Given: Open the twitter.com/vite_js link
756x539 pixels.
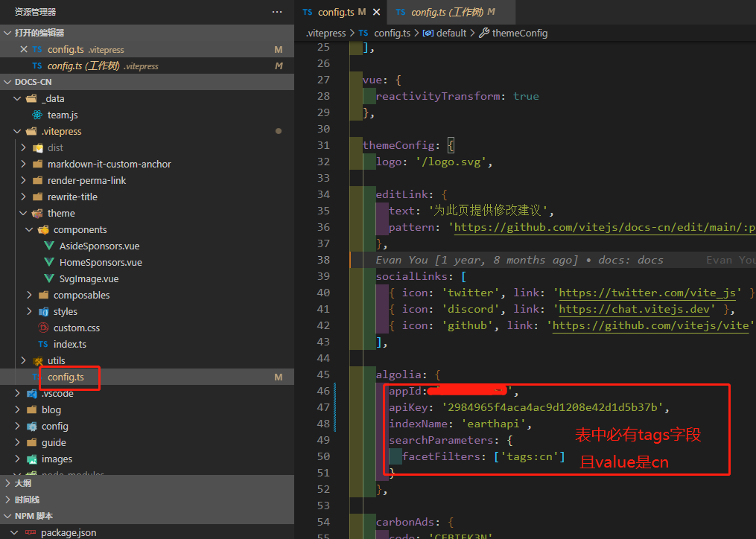Looking at the screenshot, I should coord(647,293).
